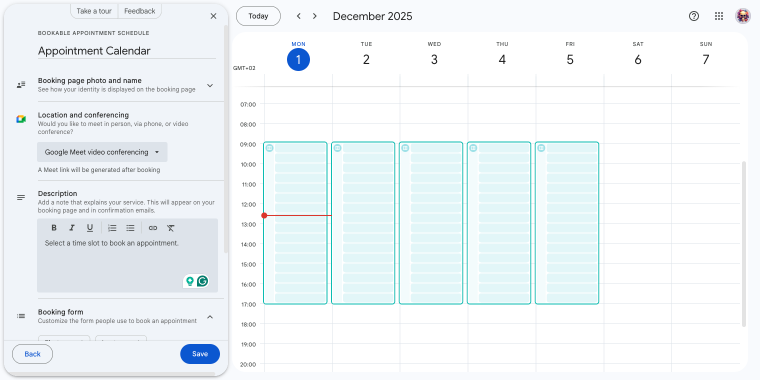Toggle bold formatting in description editor
This screenshot has height=380, width=760.
54,228
